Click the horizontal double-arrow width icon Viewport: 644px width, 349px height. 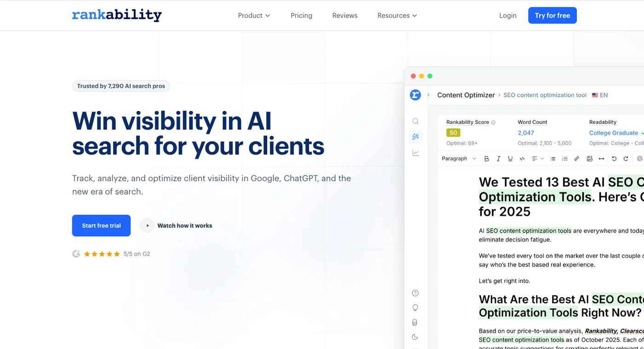point(601,158)
